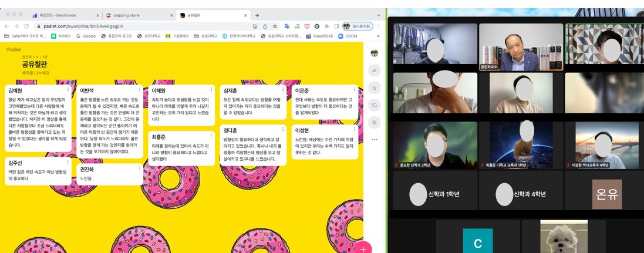This screenshot has width=644, height=253.
Task: Open the options menu on 정다훈's post
Action: [x=282, y=129]
